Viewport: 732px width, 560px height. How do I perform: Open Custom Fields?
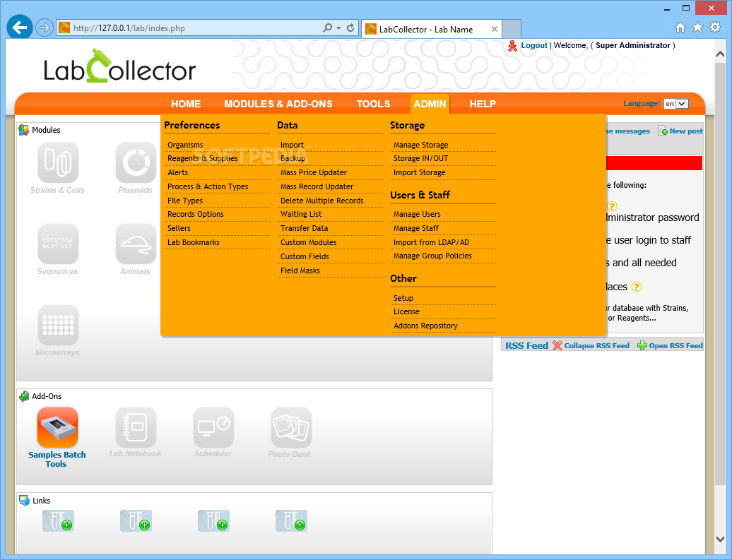click(305, 256)
